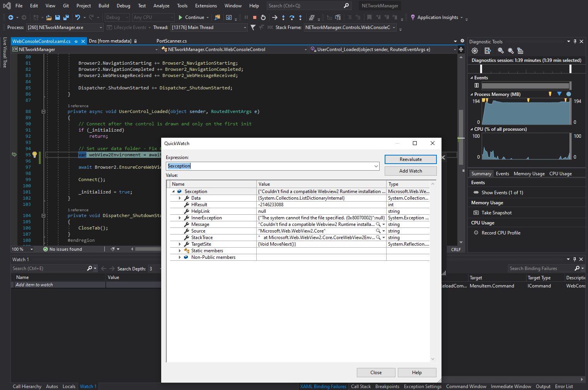Viewport: 588px width, 390px height.
Task: Click the Step Over icon
Action: click(x=292, y=17)
